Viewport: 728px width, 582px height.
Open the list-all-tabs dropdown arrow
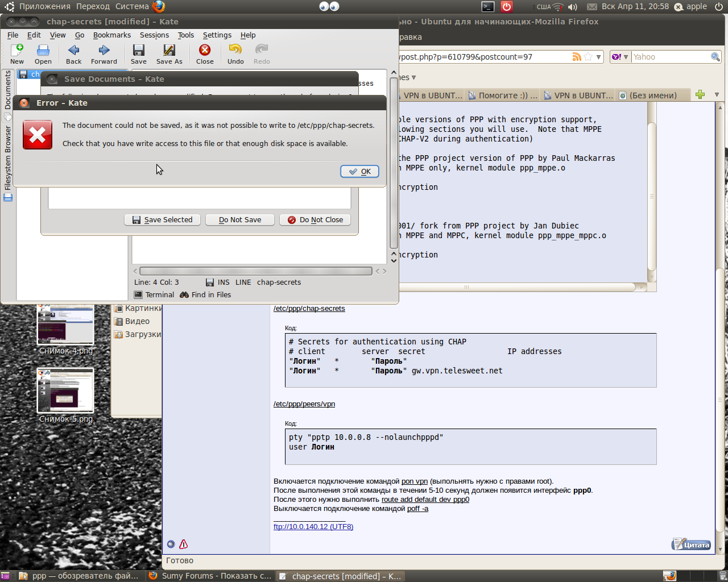tap(717, 95)
